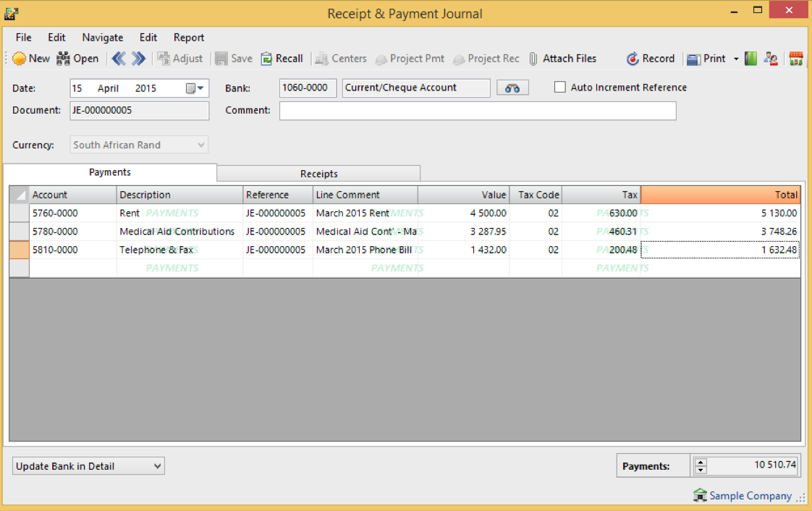Increase Payments total with up spinner
Screen dimensions: 812x511
coord(700,462)
